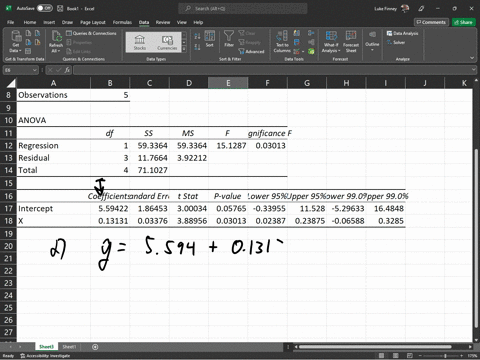
Task: Switch to the Review tab
Action: point(163,22)
